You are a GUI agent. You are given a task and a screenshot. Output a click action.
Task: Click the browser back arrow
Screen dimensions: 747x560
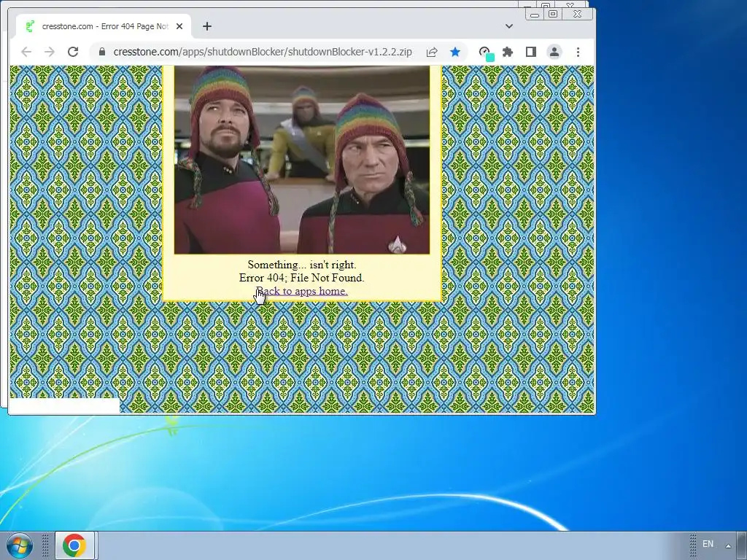coord(26,52)
